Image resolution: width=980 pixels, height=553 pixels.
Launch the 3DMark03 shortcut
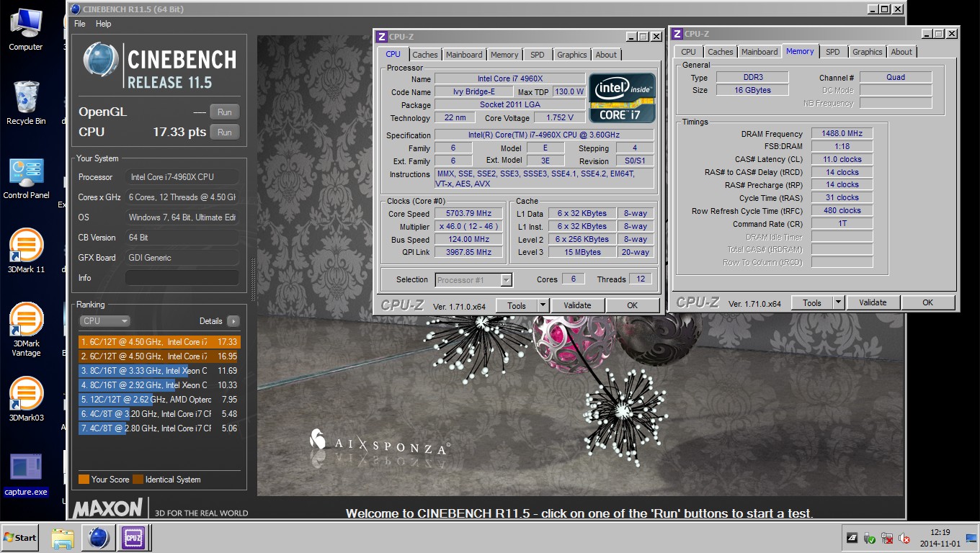tap(26, 400)
